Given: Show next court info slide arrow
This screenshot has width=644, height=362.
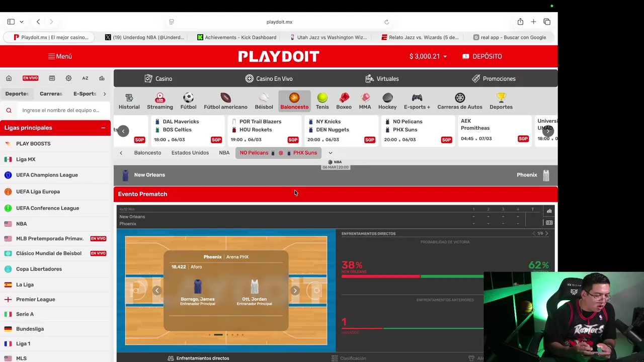Looking at the screenshot, I should point(295,291).
